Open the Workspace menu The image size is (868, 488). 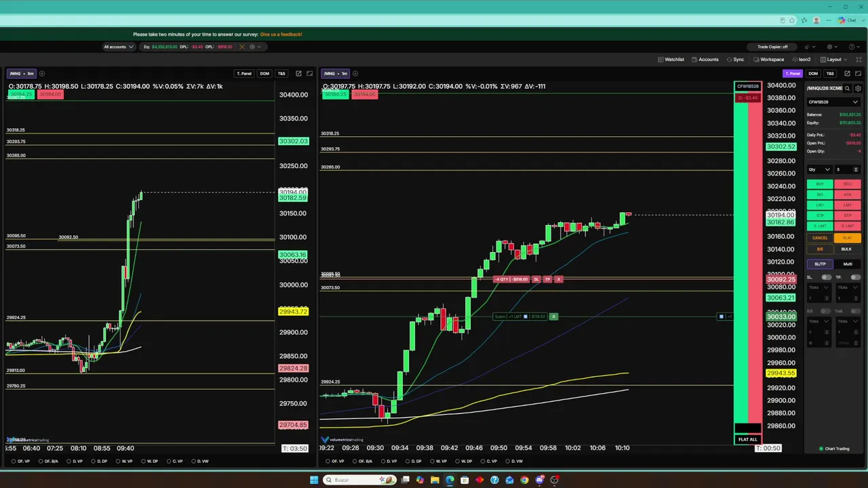coord(768,60)
